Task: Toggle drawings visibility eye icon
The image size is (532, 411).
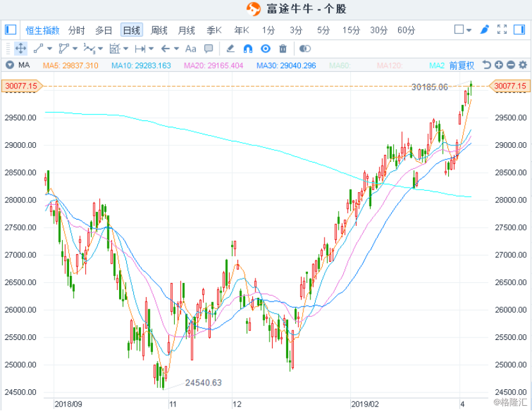Action: (265, 49)
